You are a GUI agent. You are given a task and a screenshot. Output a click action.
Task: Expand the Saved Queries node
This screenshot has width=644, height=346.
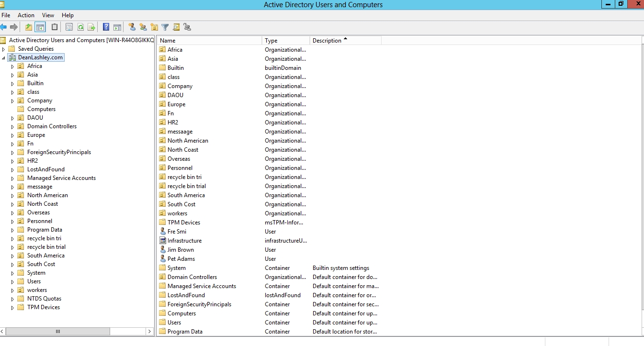coord(4,49)
